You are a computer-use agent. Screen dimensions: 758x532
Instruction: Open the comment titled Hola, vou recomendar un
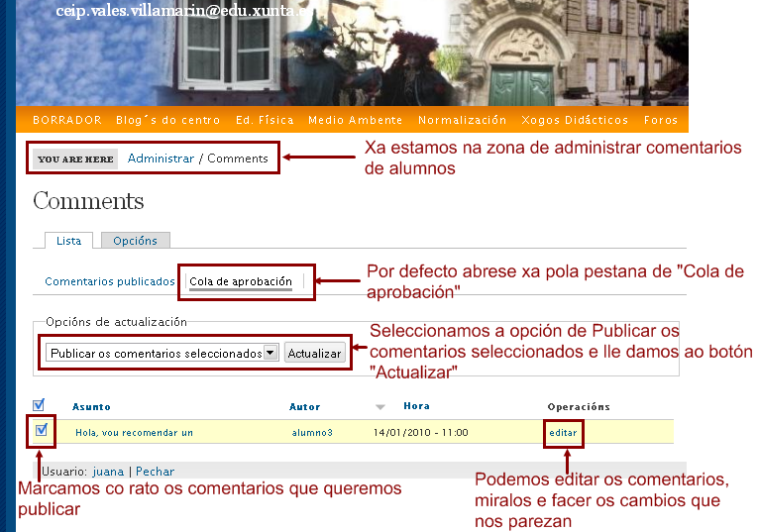tap(134, 433)
